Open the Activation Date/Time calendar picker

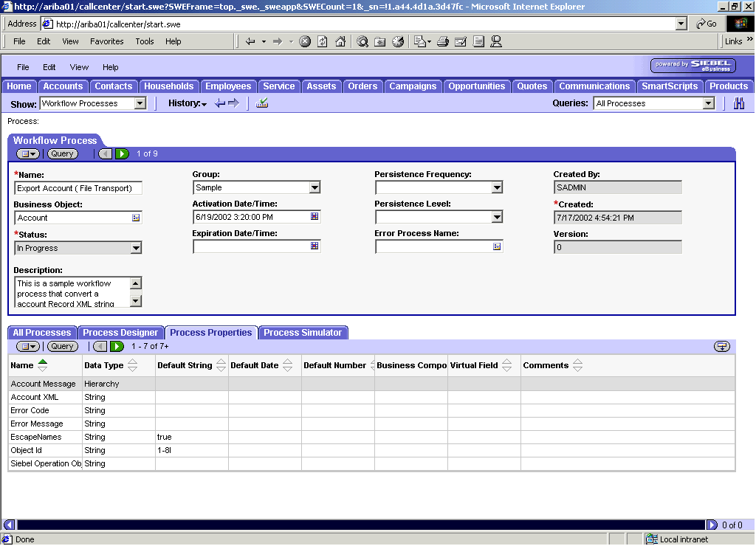315,217
